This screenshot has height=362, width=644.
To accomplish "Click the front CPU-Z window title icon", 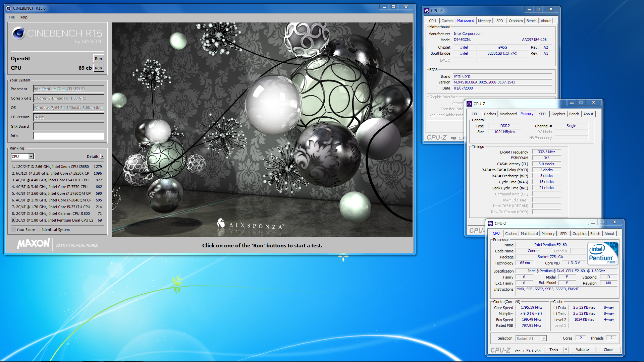I will [490, 224].
